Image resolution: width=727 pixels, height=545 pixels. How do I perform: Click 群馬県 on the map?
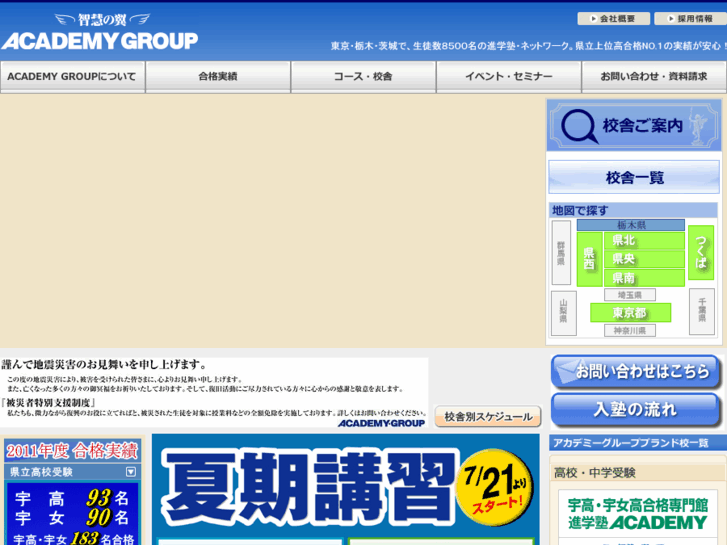(x=561, y=252)
